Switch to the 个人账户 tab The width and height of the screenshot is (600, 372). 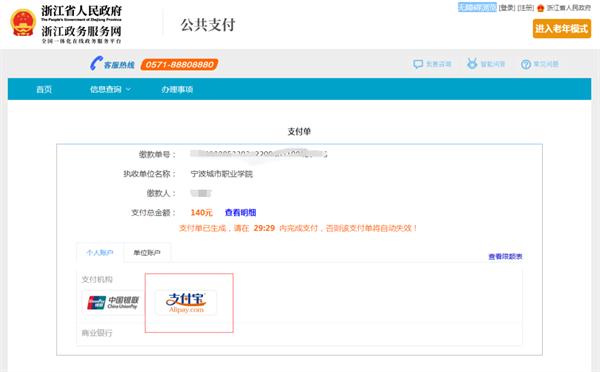tap(100, 253)
